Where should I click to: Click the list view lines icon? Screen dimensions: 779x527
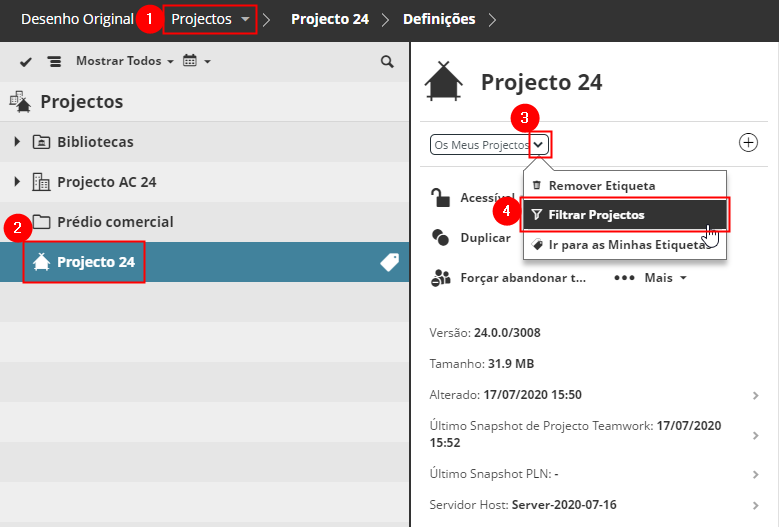(54, 62)
